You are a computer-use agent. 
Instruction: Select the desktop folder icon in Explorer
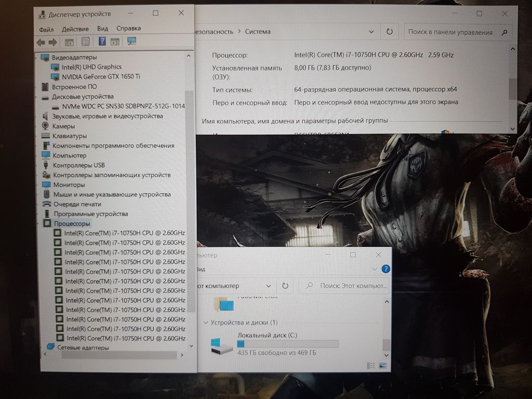tap(223, 303)
